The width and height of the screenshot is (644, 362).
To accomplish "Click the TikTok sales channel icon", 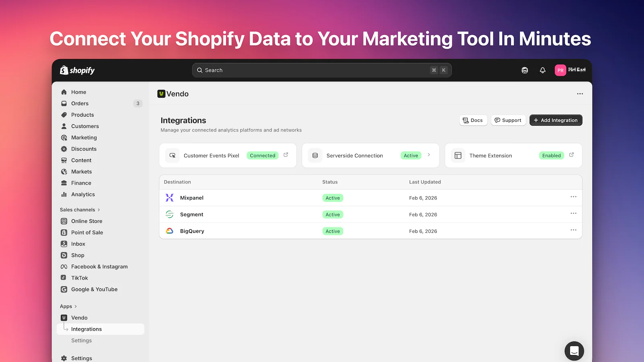I will [x=64, y=278].
